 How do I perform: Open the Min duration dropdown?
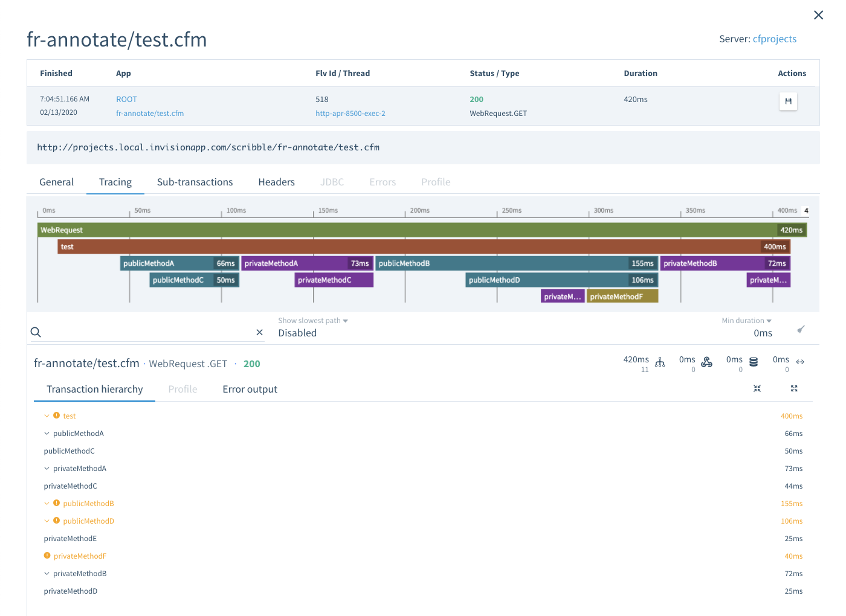click(746, 321)
